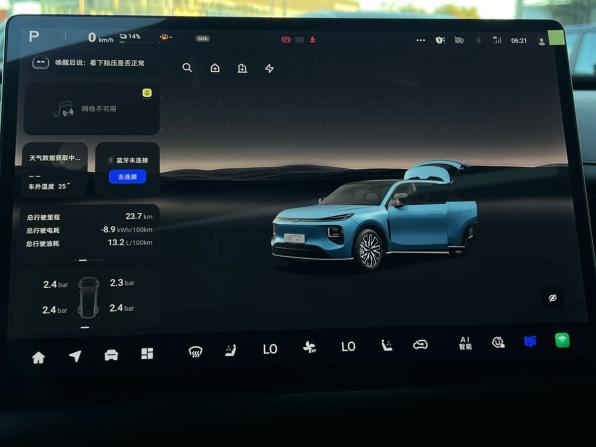Open the blue app icon in dock
This screenshot has height=447, width=596.
[530, 341]
